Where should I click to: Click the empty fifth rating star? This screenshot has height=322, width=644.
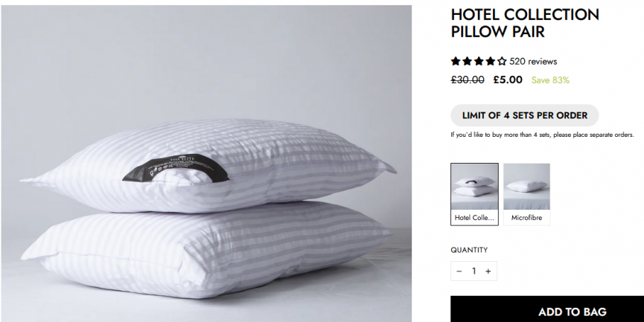(502, 62)
